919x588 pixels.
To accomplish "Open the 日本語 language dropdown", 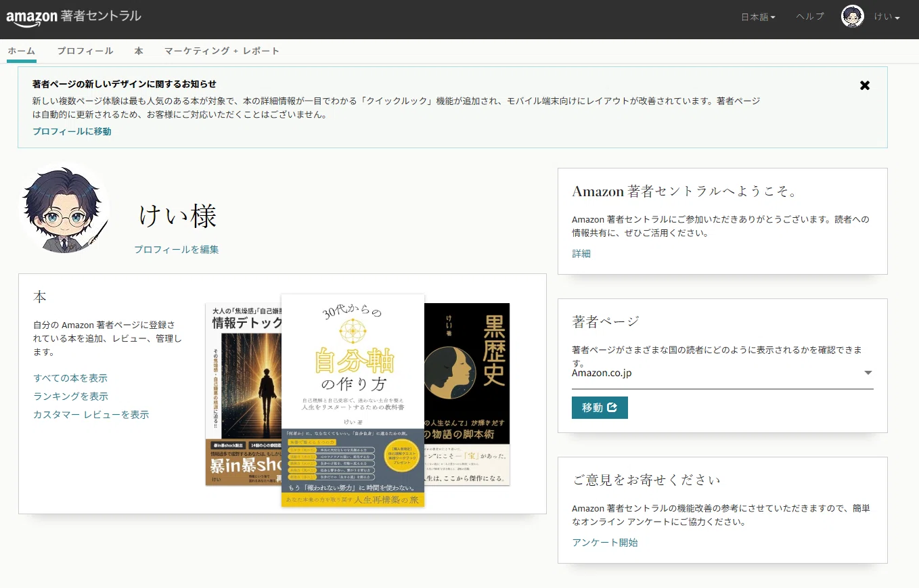I will (758, 17).
